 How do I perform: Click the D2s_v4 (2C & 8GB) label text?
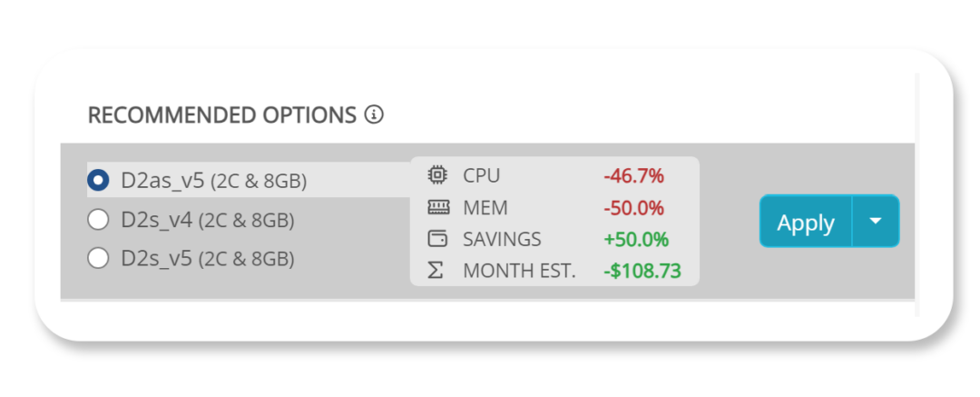point(208,220)
